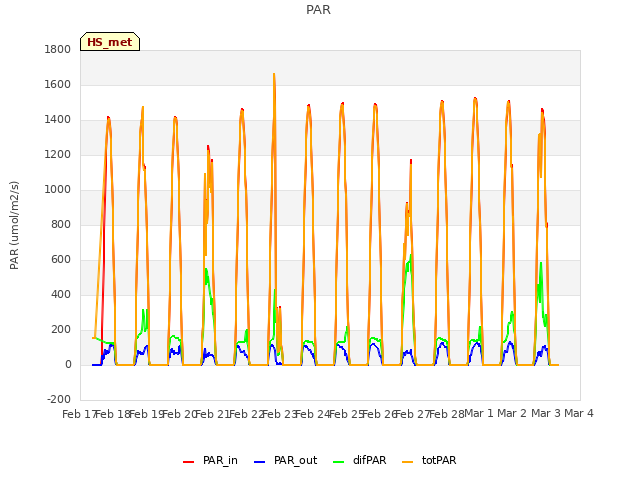This screenshot has width=640, height=480.
Task: Click the Mar 3 x-axis date label
Action: click(x=546, y=413)
